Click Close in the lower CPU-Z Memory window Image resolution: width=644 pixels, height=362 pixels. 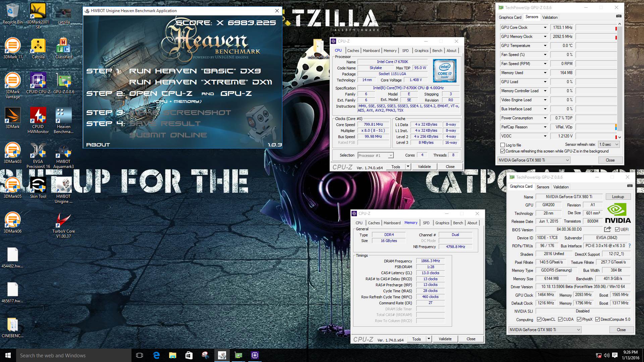click(x=471, y=339)
